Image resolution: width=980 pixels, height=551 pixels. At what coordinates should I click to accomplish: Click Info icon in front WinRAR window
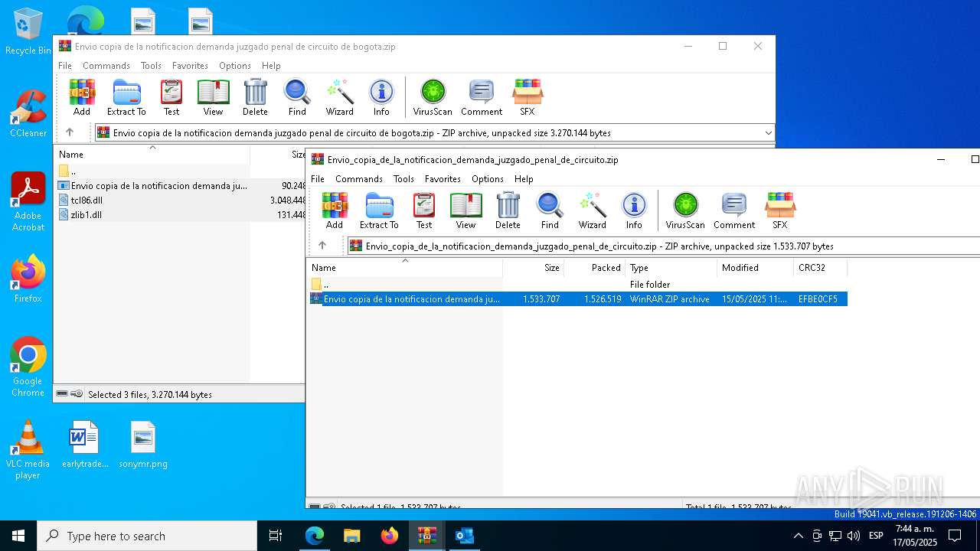(634, 210)
